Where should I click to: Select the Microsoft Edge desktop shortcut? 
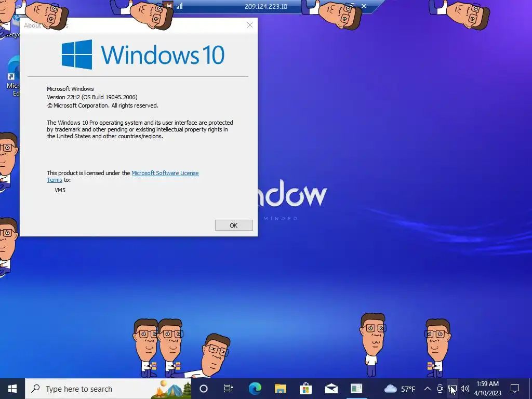pos(13,76)
